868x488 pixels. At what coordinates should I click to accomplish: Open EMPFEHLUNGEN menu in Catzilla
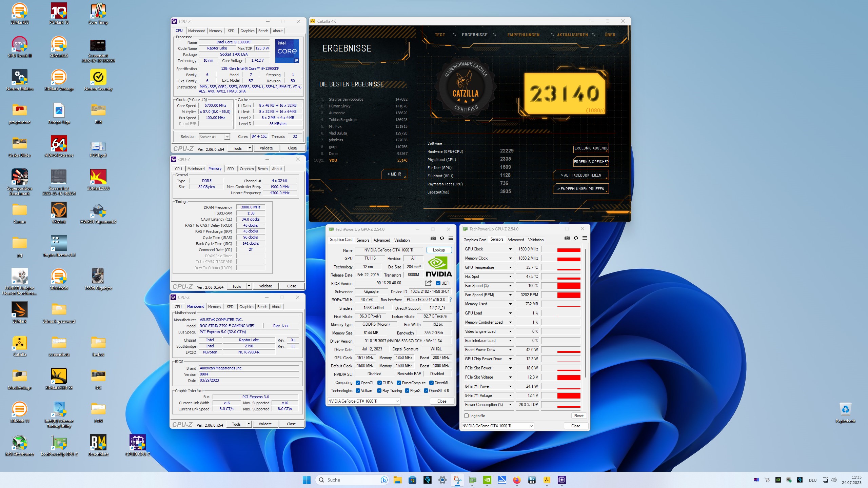523,35
